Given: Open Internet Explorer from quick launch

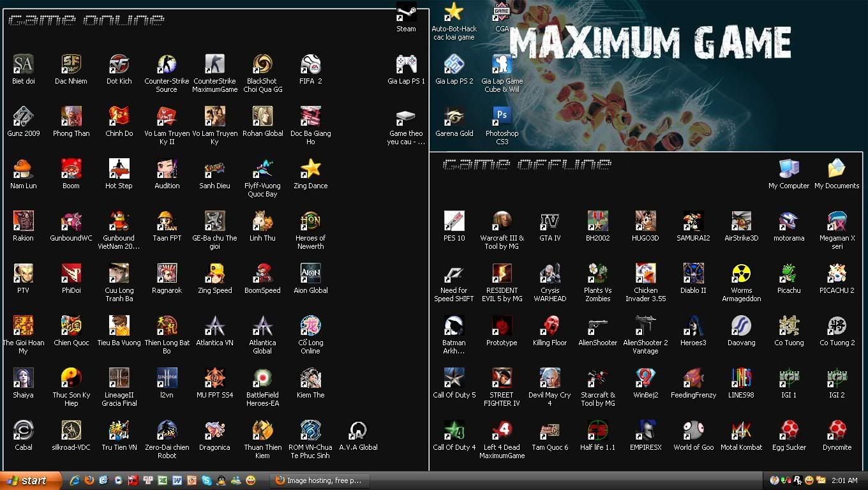Looking at the screenshot, I should click(x=75, y=480).
